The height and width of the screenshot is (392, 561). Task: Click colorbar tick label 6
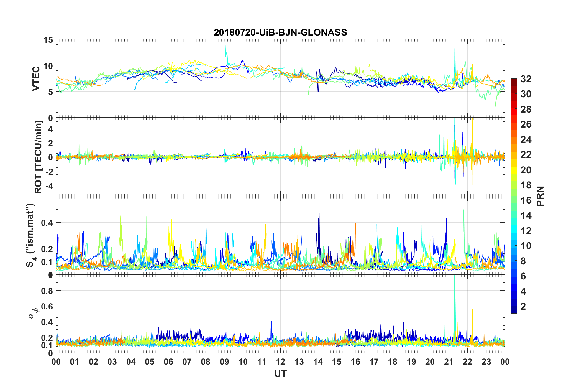[x=523, y=276]
